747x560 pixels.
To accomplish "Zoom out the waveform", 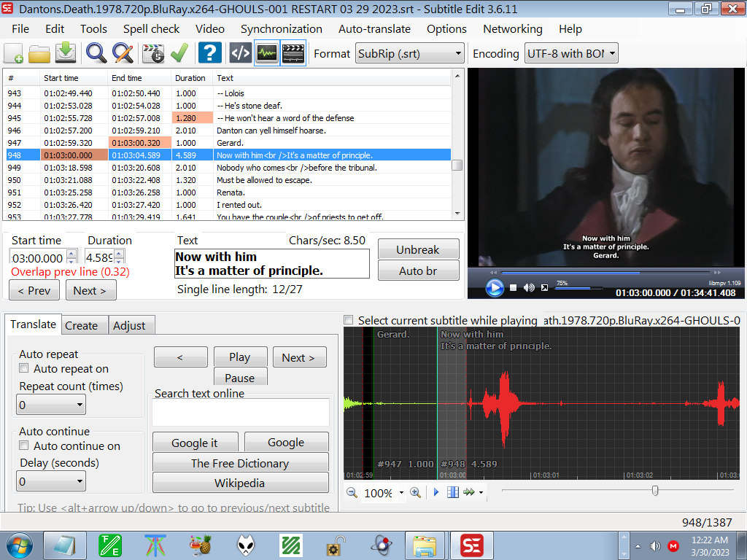I will click(x=352, y=492).
